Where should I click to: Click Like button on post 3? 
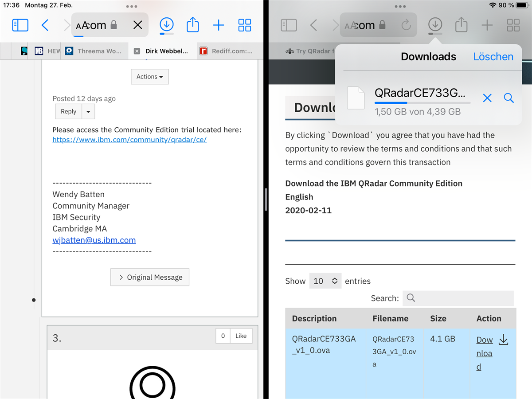241,336
